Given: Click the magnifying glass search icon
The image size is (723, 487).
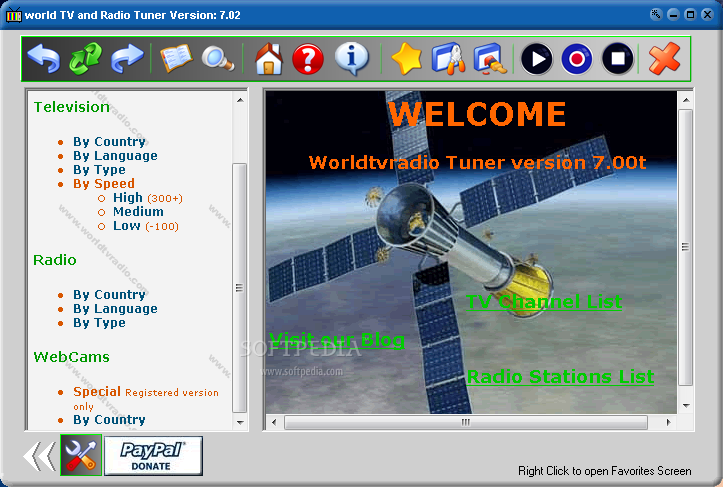Looking at the screenshot, I should [218, 59].
